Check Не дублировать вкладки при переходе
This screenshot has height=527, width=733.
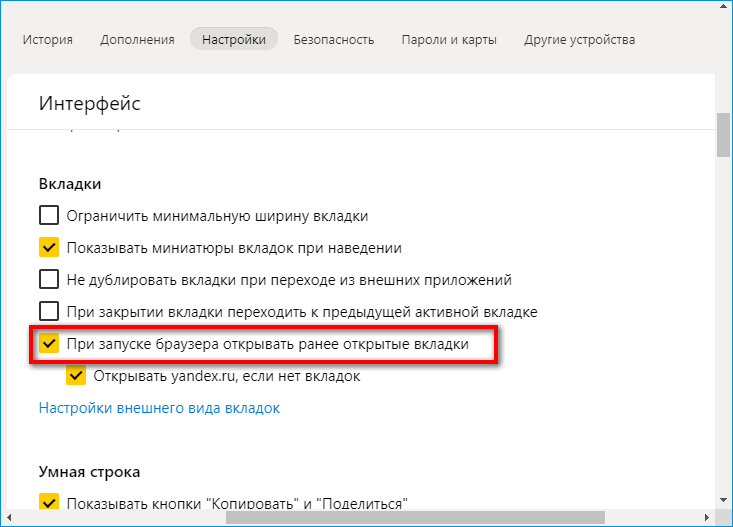click(x=49, y=280)
